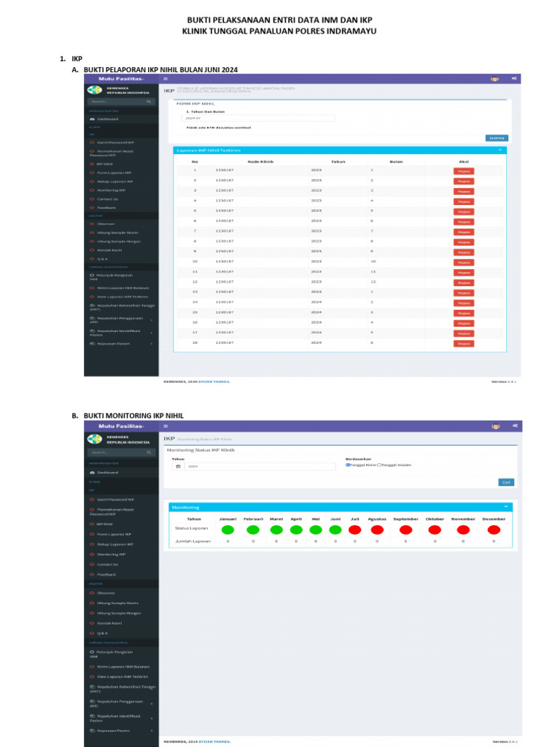Select the Tanggal Insiden radio button
Viewport: 560px width, 747px height.
coord(379,465)
